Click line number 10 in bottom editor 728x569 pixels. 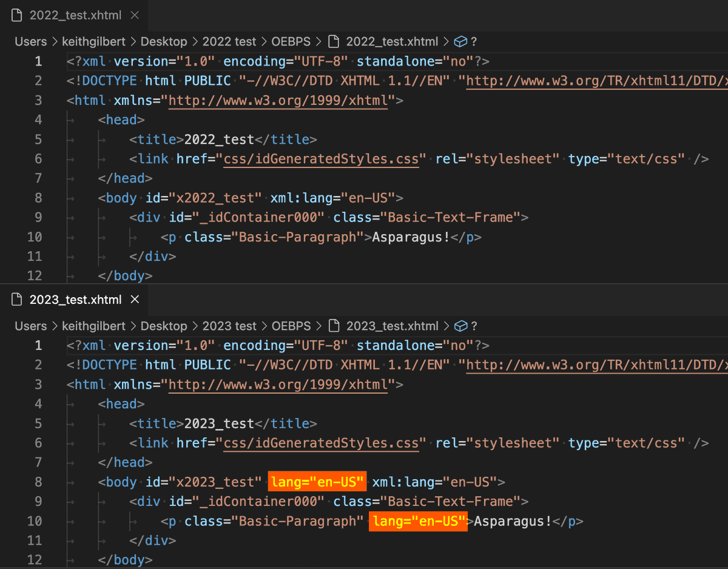[x=35, y=521]
